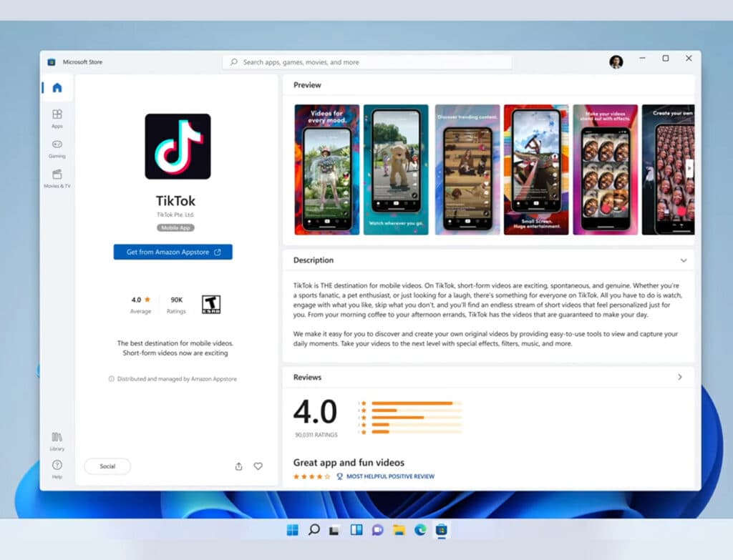Click the Social category tag
The width and height of the screenshot is (733, 560).
[x=107, y=466]
